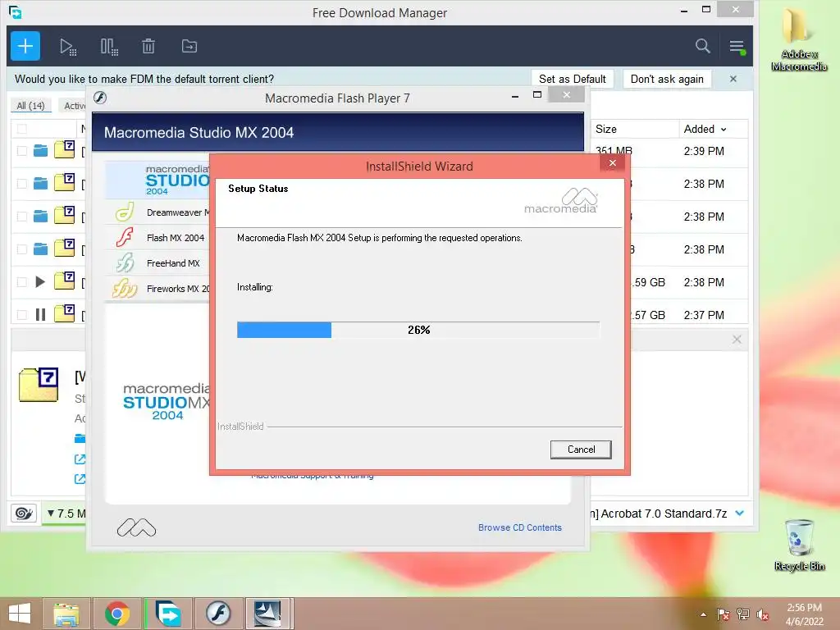
Task: Check the download row added at 2:39 PM
Action: coord(22,151)
